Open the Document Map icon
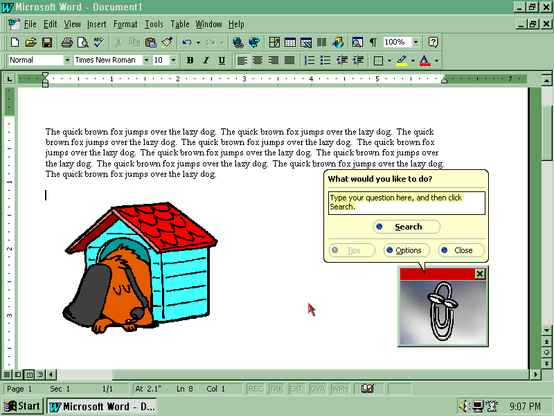Viewport: 554px width, 416px height. 357,42
